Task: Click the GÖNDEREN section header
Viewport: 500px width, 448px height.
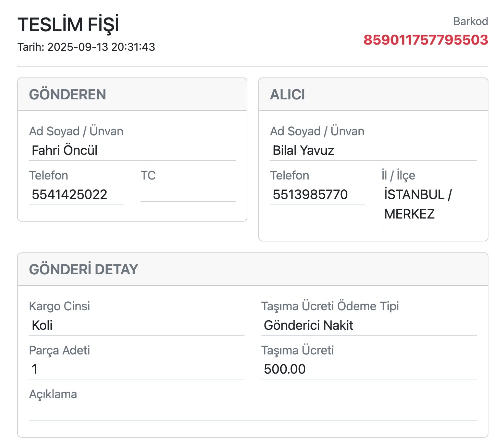Action: tap(68, 94)
